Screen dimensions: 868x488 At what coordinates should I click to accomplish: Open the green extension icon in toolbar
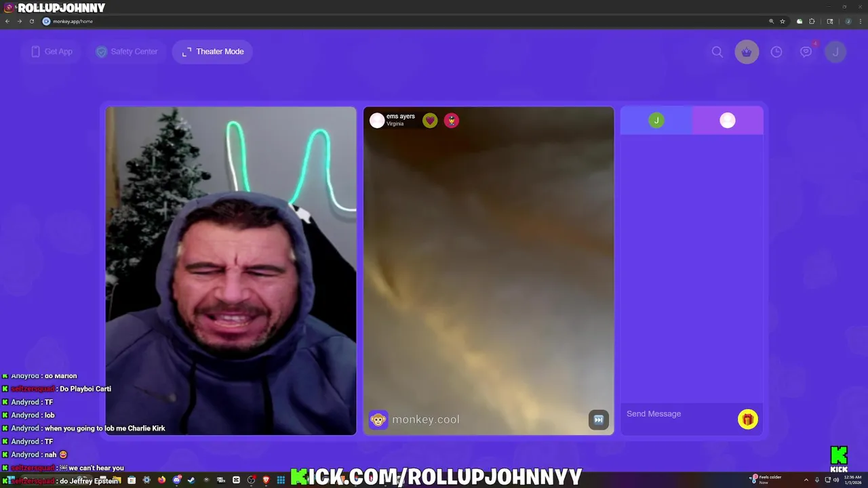[x=800, y=21]
